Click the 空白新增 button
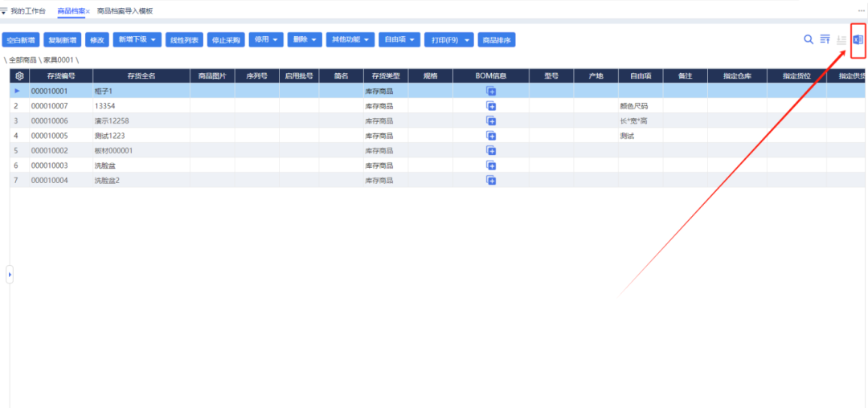Screen dimensions: 868x408 20,39
